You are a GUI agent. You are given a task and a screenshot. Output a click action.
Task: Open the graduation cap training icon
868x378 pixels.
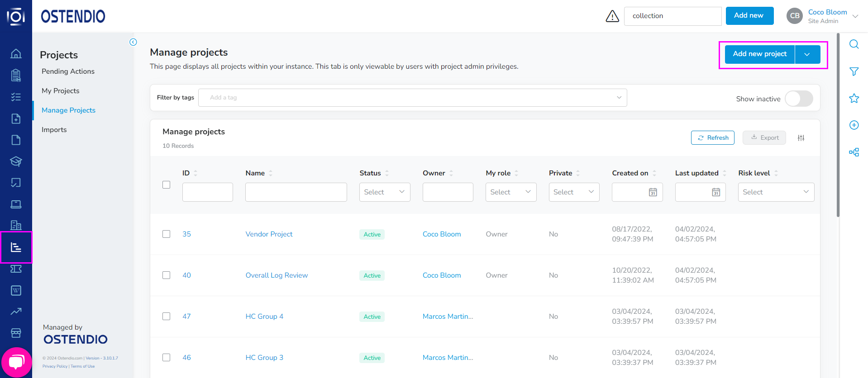[x=16, y=161]
